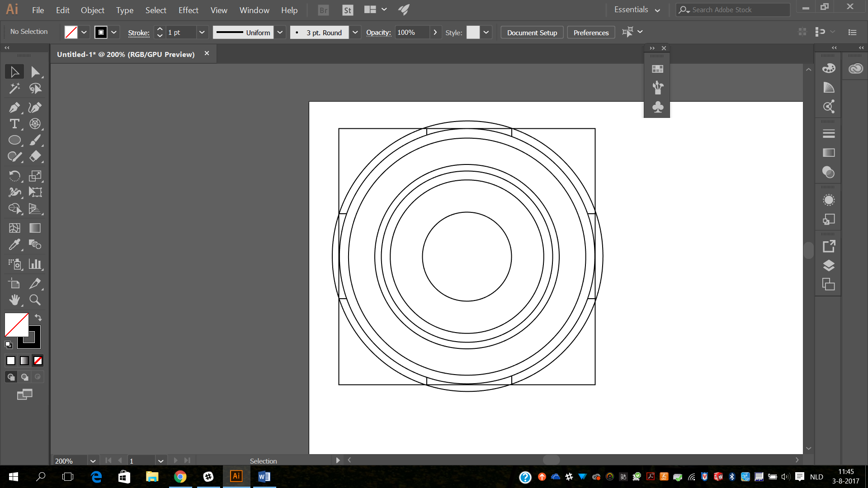Image resolution: width=868 pixels, height=488 pixels.
Task: Open Preferences via the button
Action: (590, 32)
